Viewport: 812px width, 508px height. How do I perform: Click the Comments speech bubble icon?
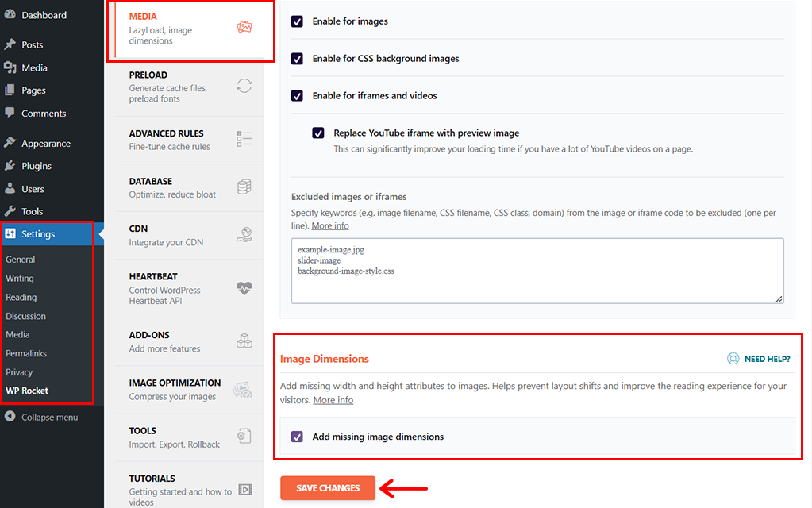click(x=10, y=113)
